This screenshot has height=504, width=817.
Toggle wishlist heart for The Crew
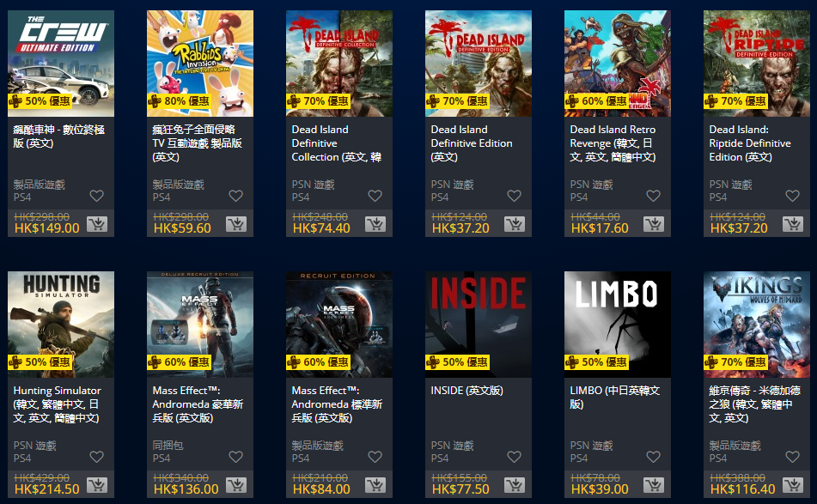(97, 196)
